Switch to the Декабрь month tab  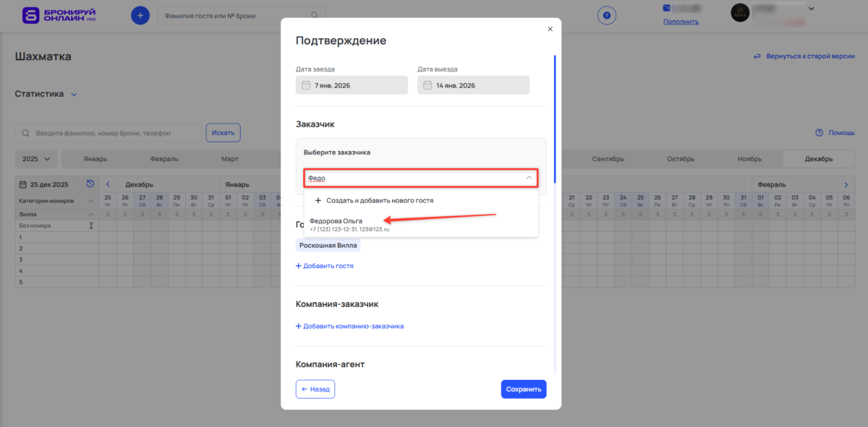(818, 158)
